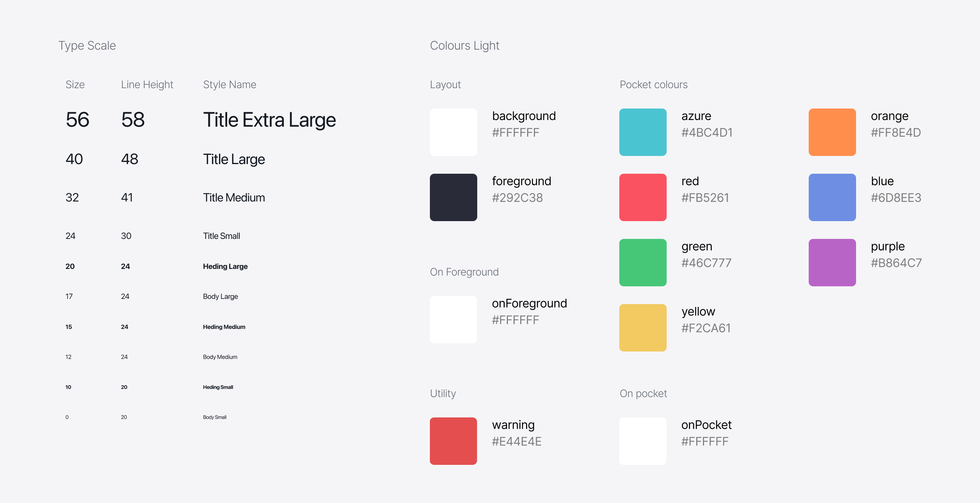Select the Type Scale section heading

pos(87,46)
